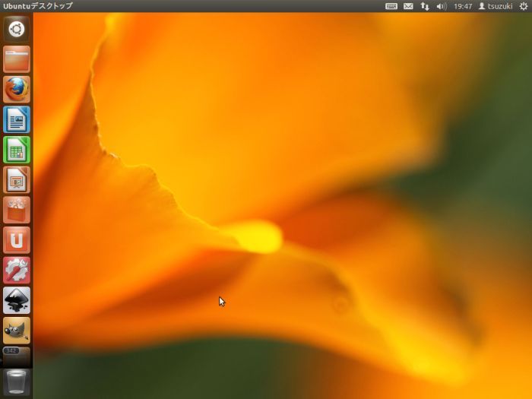Open the network connection indicator menu
The height and width of the screenshot is (399, 532).
pyautogui.click(x=425, y=6)
